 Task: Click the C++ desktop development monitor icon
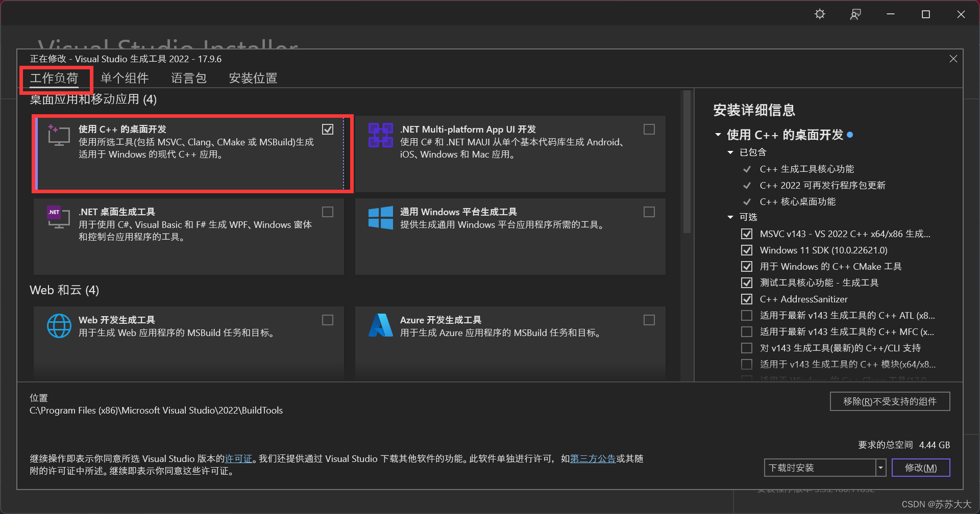tap(59, 135)
